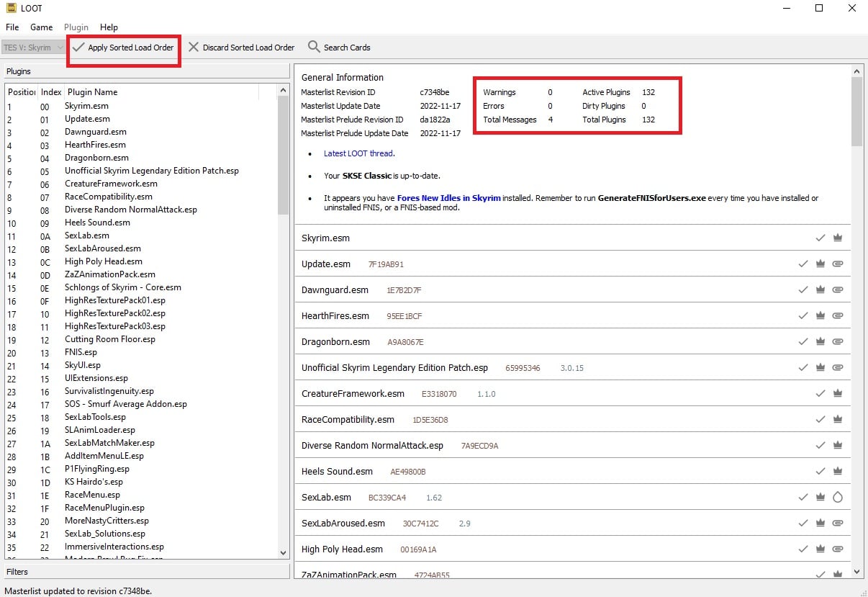Open the Latest LOOT thread link
This screenshot has height=597, width=868.
pos(358,153)
